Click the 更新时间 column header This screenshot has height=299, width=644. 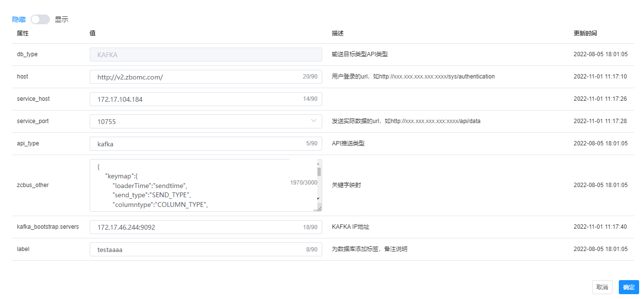pos(585,33)
